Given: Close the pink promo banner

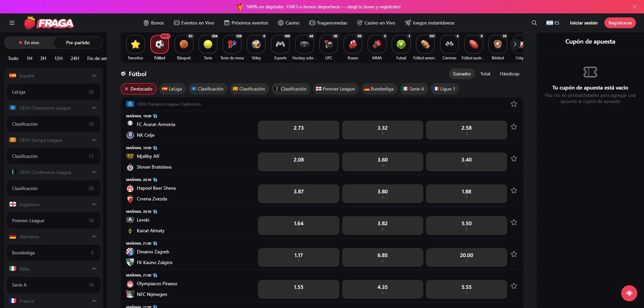Looking at the screenshot, I should coord(634,7).
